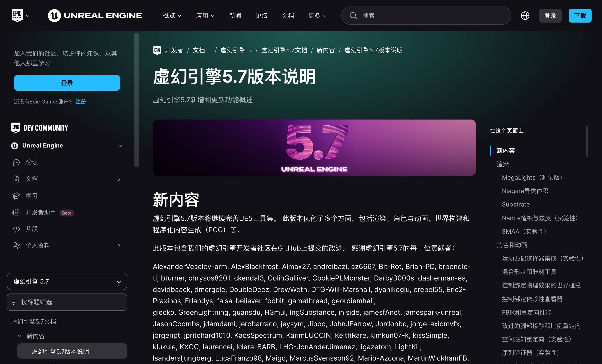Viewport: 602px width, 364px height.
Task: Open 开发者助手 robot icon
Action: pyautogui.click(x=16, y=212)
